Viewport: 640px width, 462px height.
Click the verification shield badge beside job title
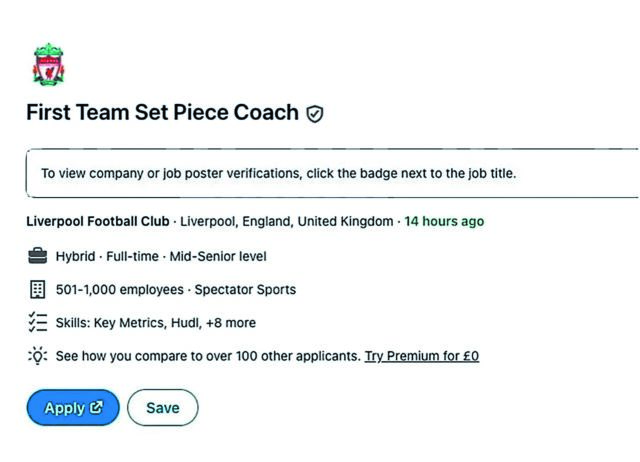315,114
